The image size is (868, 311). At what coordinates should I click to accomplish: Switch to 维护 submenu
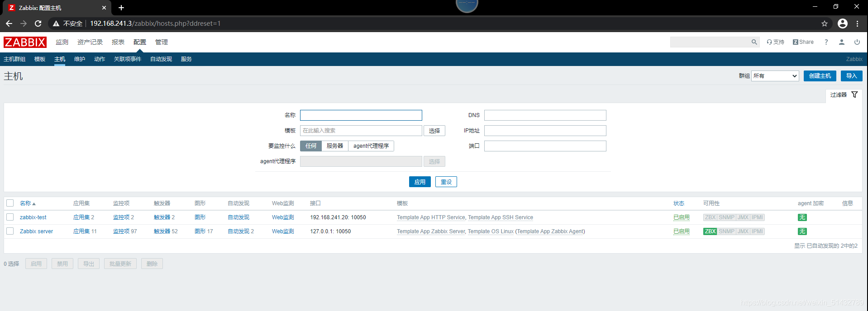(x=80, y=59)
